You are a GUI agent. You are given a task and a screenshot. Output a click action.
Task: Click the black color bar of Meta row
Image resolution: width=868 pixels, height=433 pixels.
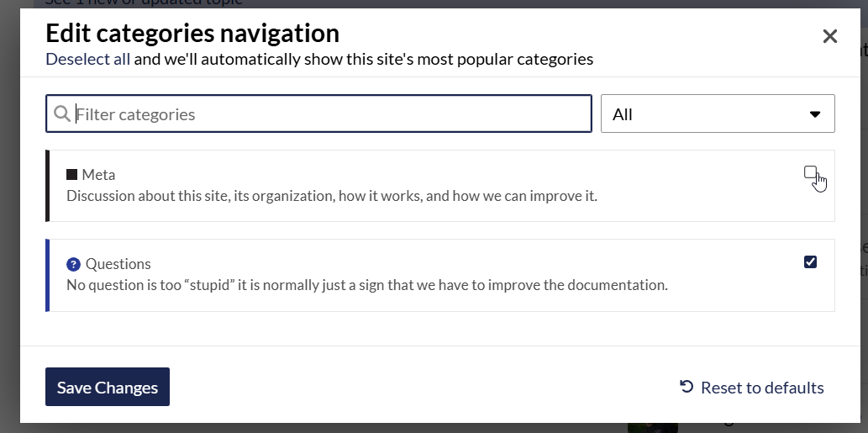(48, 186)
